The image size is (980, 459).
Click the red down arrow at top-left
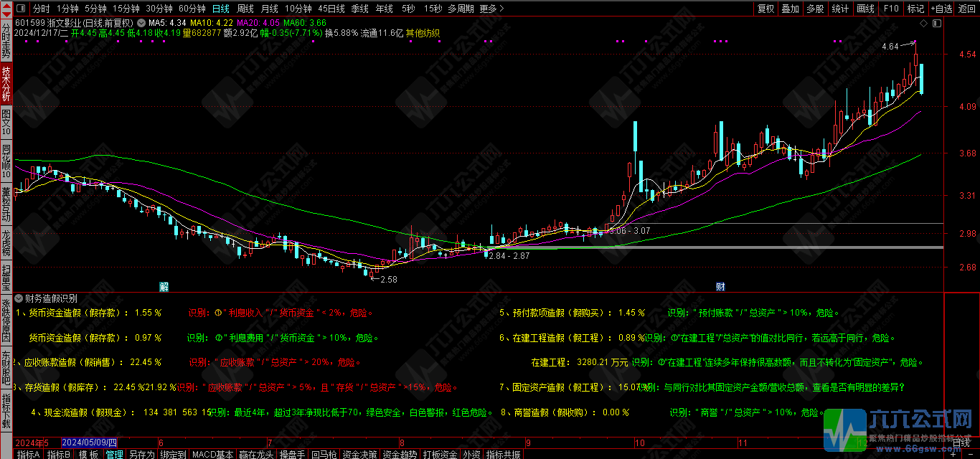[x=6, y=14]
